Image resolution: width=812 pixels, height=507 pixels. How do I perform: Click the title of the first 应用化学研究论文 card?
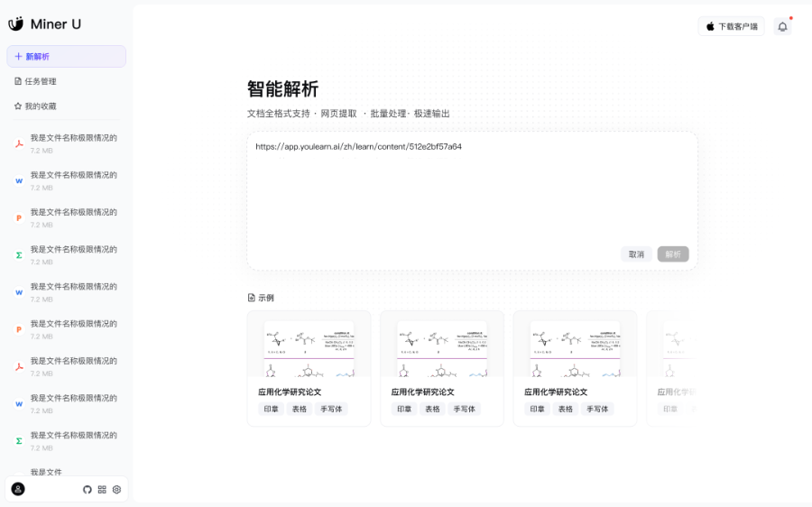(290, 392)
